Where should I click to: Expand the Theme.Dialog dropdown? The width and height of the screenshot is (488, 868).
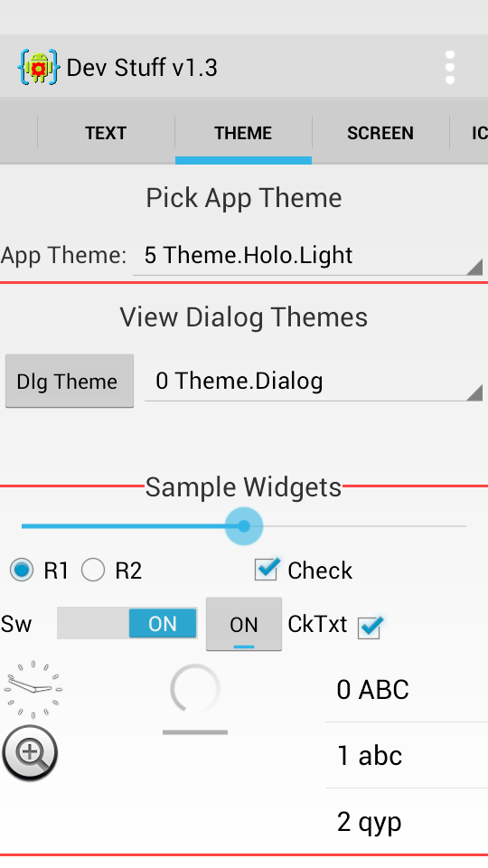[x=314, y=382]
